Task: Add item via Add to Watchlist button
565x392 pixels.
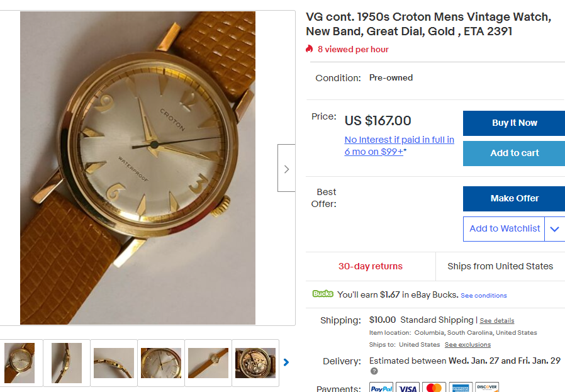Action: pos(505,229)
